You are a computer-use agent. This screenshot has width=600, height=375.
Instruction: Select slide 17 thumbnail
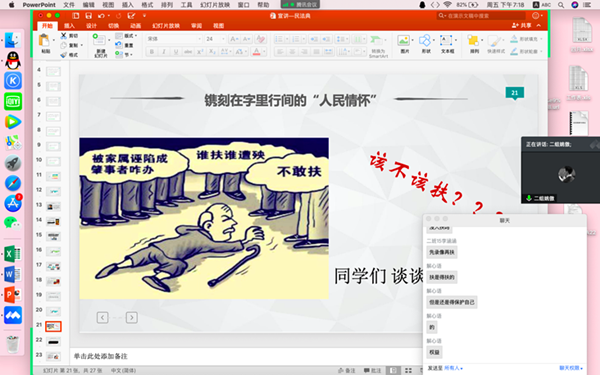pyautogui.click(x=53, y=266)
